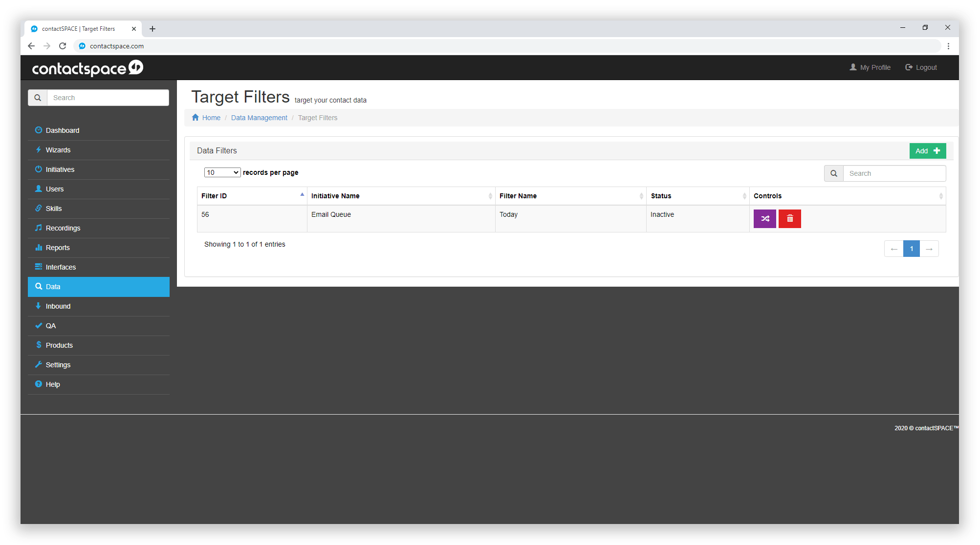Open Reports in the sidebar
This screenshot has width=980, height=545.
(x=99, y=248)
